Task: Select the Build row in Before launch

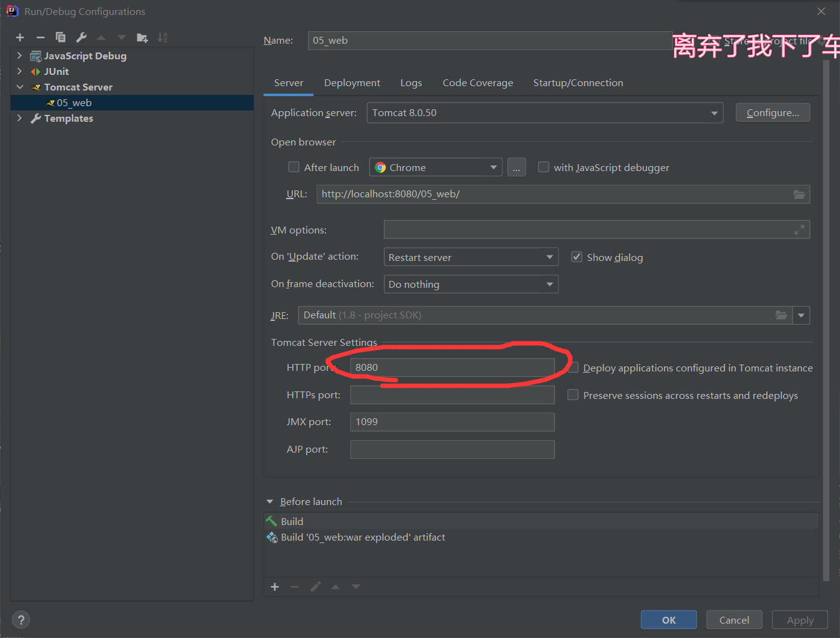Action: pos(541,521)
